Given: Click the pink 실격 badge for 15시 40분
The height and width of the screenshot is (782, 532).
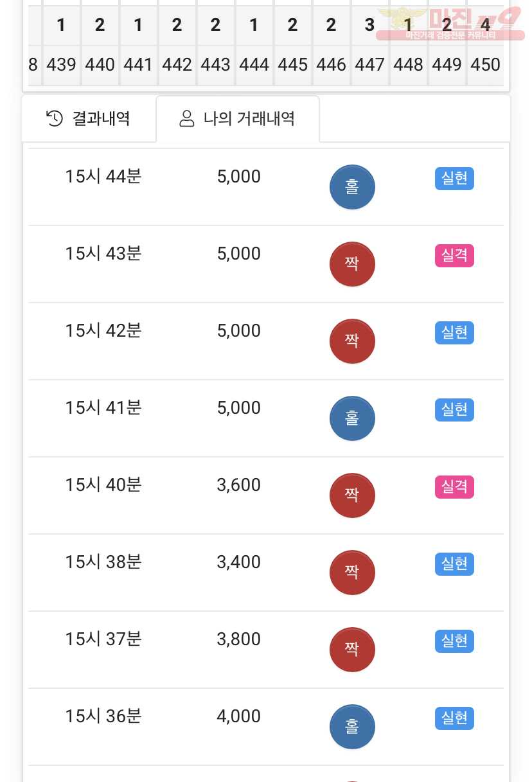Looking at the screenshot, I should pos(454,487).
